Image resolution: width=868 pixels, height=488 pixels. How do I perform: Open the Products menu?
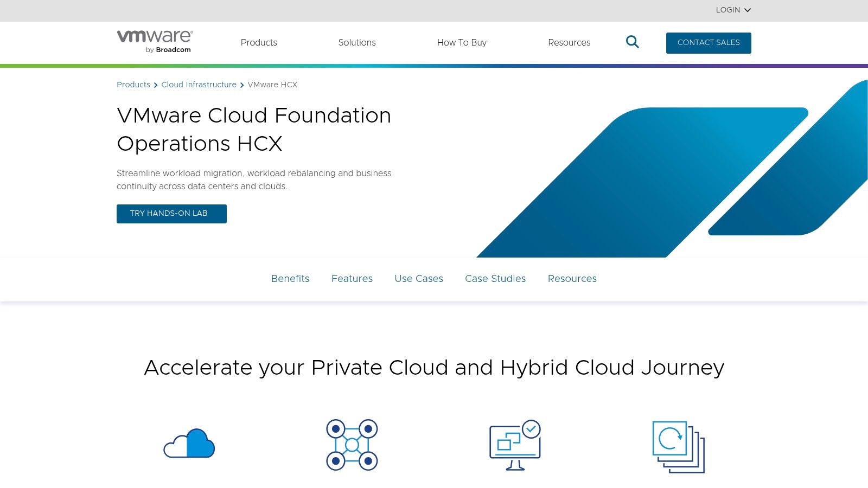259,42
